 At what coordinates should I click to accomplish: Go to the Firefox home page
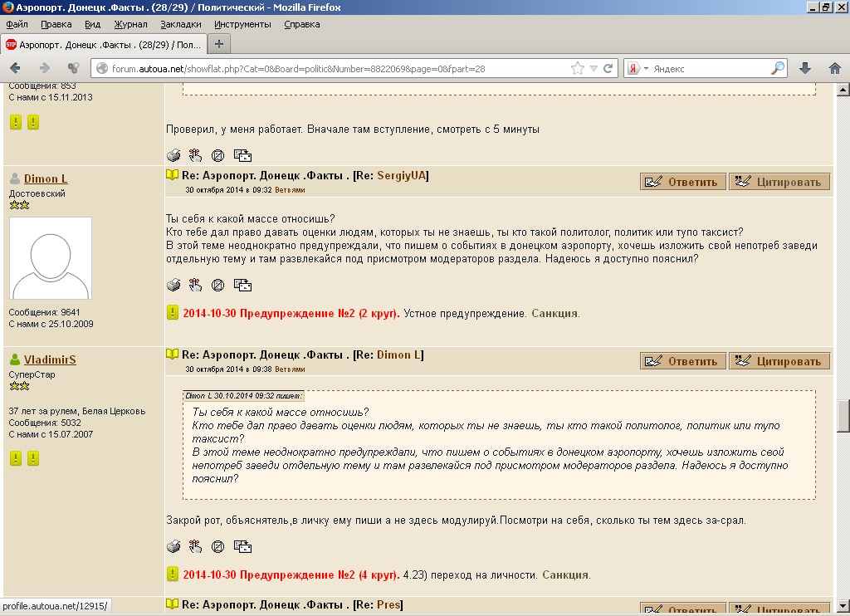click(x=834, y=68)
